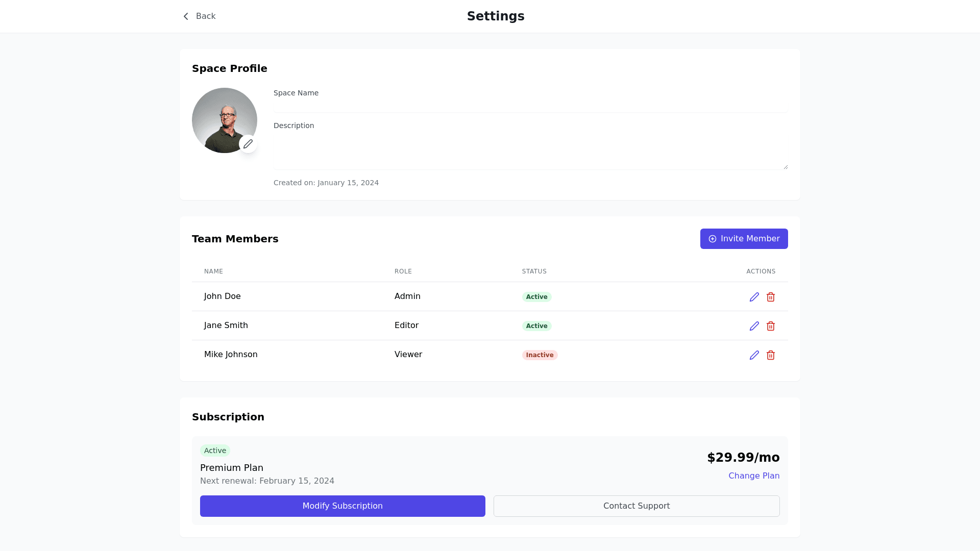Viewport: 980px width, 551px height.
Task: Edit John Doe's member entry
Action: 754,297
